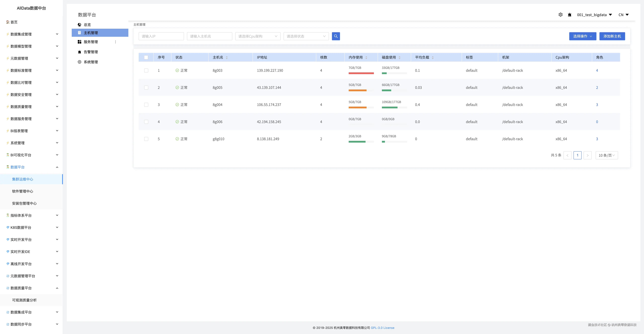Click the 总览 pie chart icon
Viewport: 644px width, 334px height.
(x=80, y=25)
